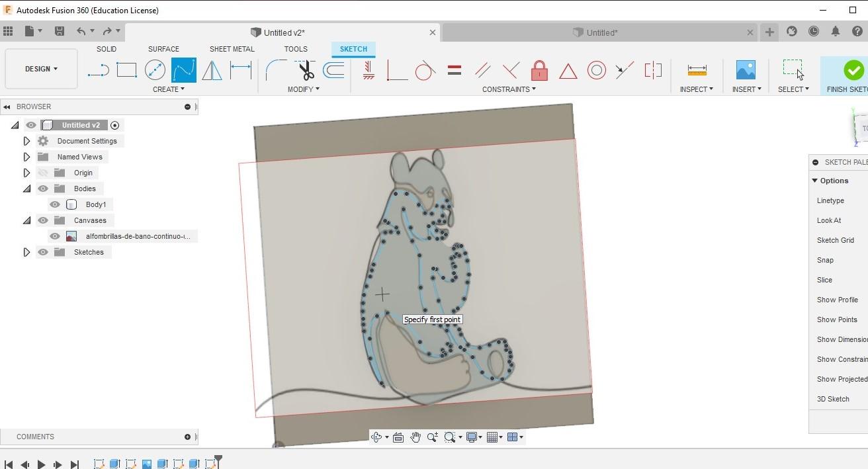Image resolution: width=868 pixels, height=469 pixels.
Task: Open the SELECT dropdown menu
Action: coord(793,89)
